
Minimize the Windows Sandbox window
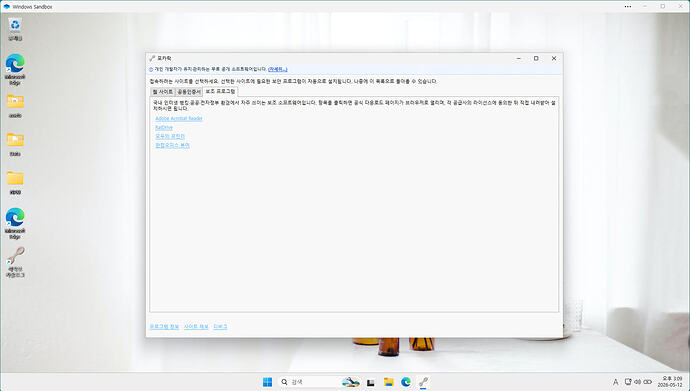pos(646,7)
